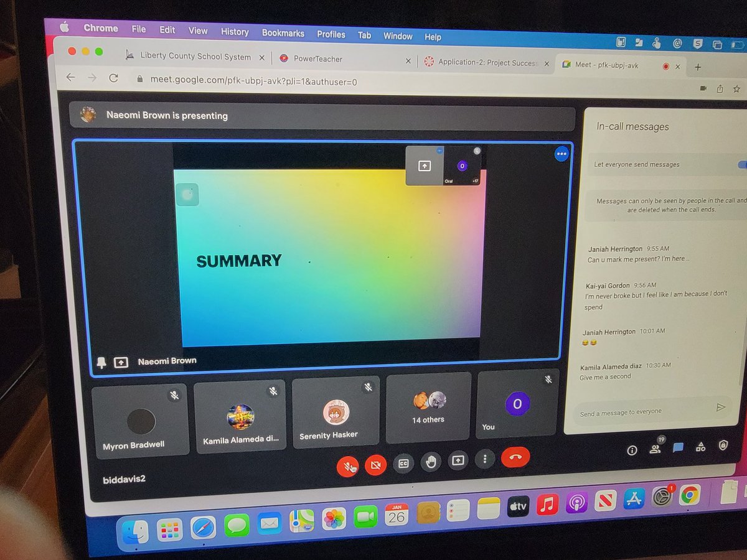This screenshot has height=560, width=747.
Task: Open the History menu
Action: [235, 32]
